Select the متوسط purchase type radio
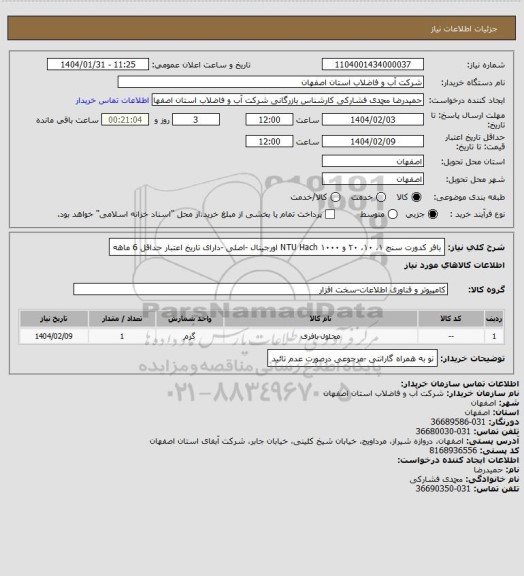524x576 pixels. [x=392, y=214]
